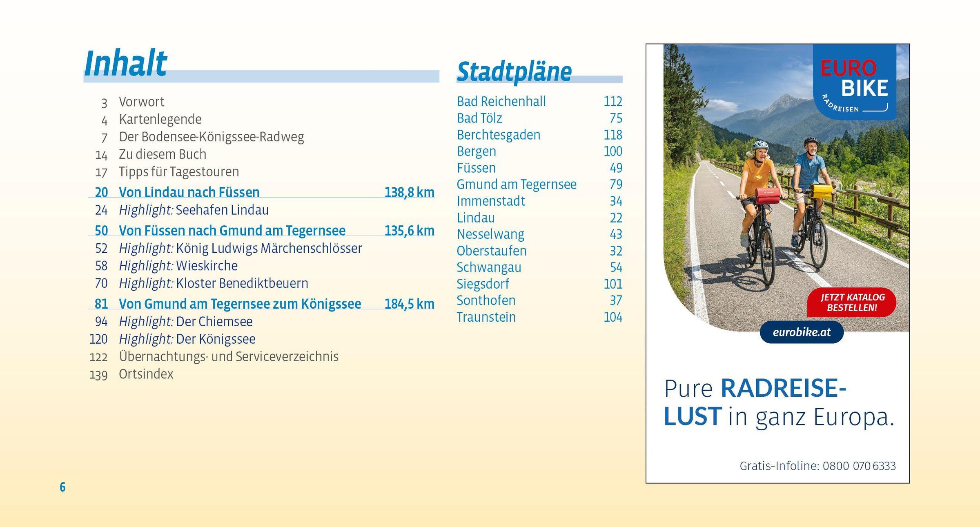Viewport: 980px width, 527px height.
Task: Jump to Von Gmund am Tegernsee zum Königssee
Action: 240,304
